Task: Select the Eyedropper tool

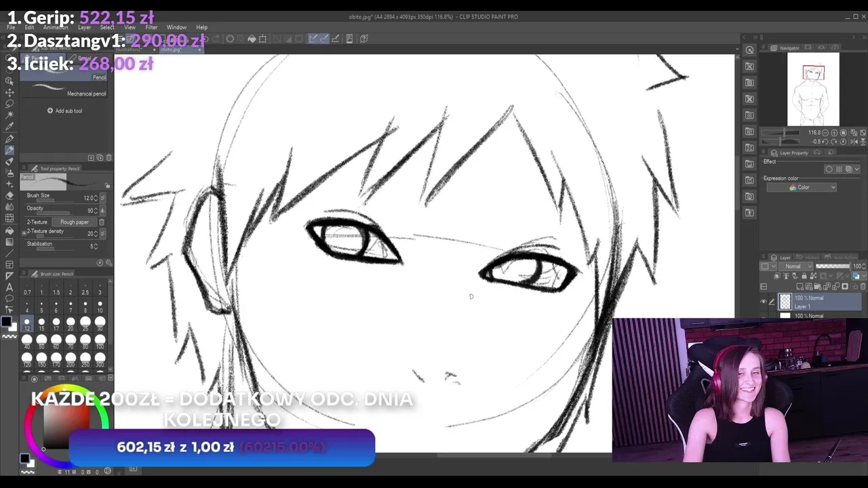Action: coord(9,126)
